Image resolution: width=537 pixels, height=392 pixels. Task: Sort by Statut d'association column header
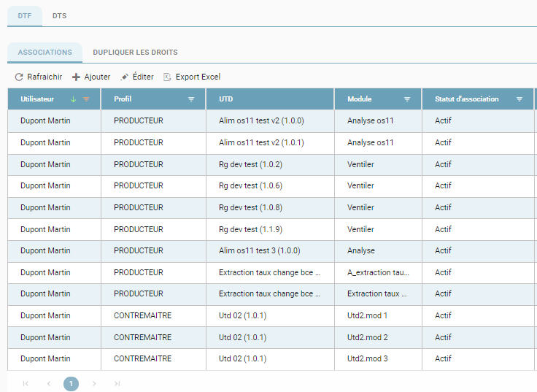[466, 99]
